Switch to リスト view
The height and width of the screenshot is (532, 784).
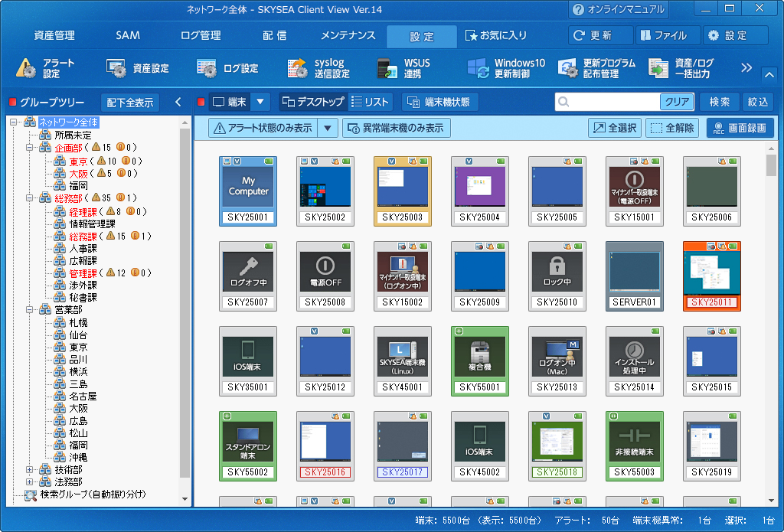tap(370, 102)
